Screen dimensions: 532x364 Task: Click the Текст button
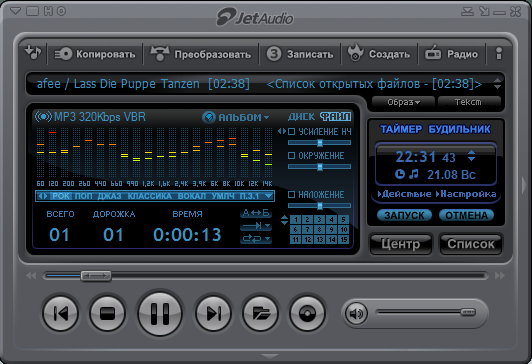click(x=469, y=102)
